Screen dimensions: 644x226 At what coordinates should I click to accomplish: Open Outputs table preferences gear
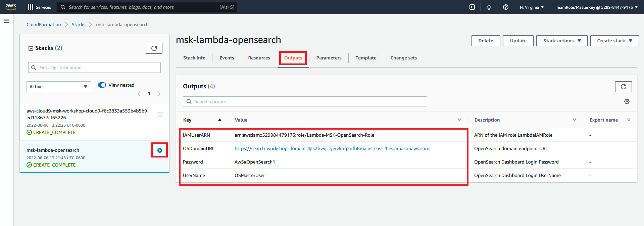point(627,101)
